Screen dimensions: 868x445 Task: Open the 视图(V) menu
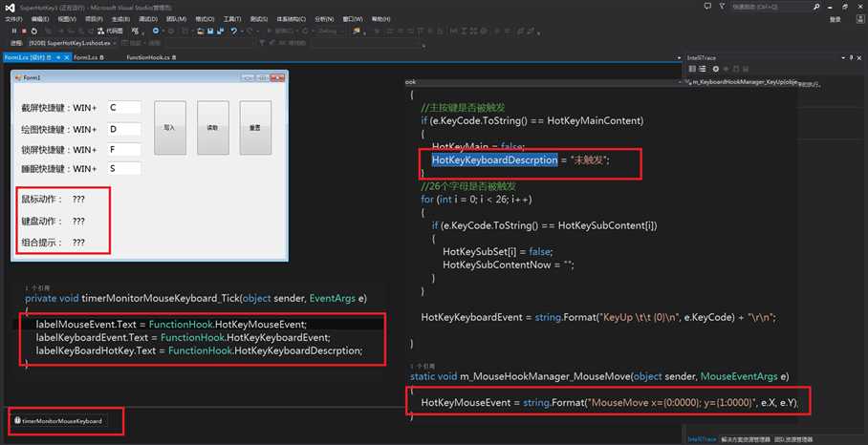click(x=67, y=19)
